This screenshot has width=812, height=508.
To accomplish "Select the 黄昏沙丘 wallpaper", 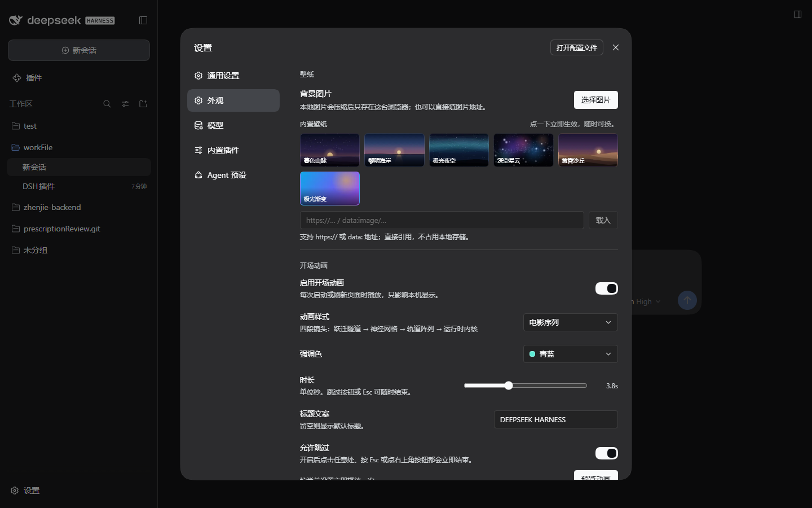I will tap(588, 150).
